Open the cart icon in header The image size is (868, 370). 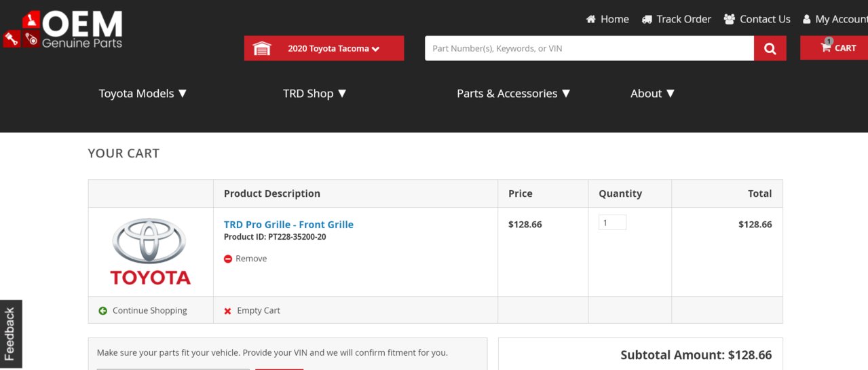[826, 47]
